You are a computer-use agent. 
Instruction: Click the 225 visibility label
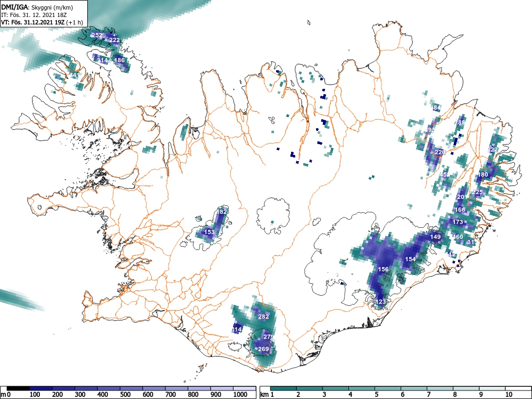coord(477,193)
